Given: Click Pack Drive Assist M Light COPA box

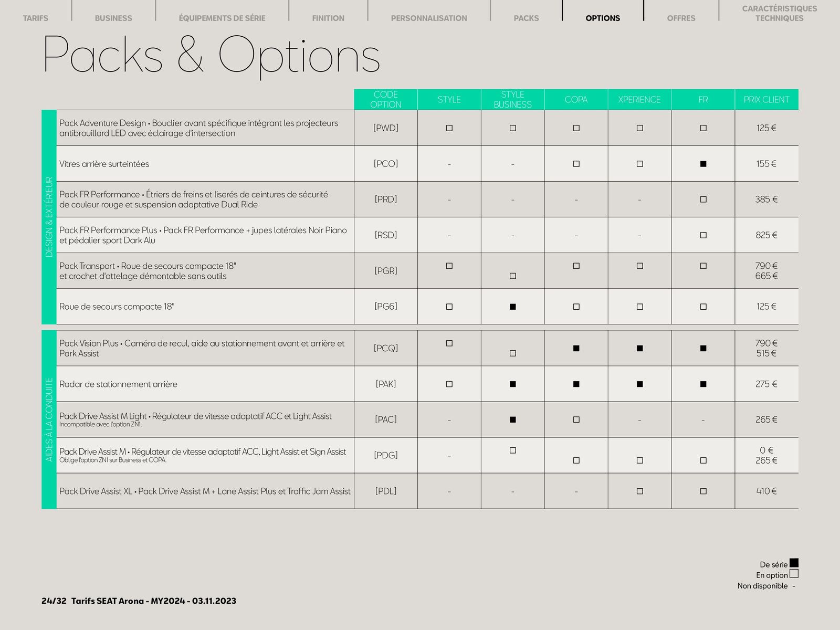Looking at the screenshot, I should [x=576, y=419].
